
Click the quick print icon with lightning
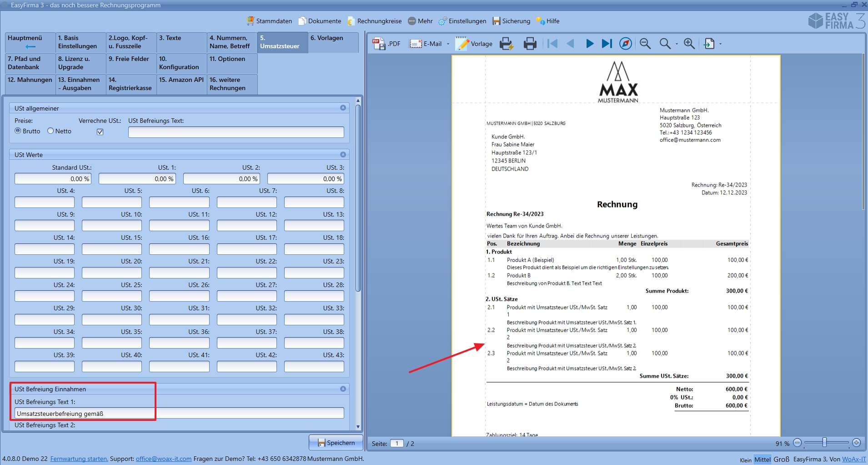[x=507, y=44]
